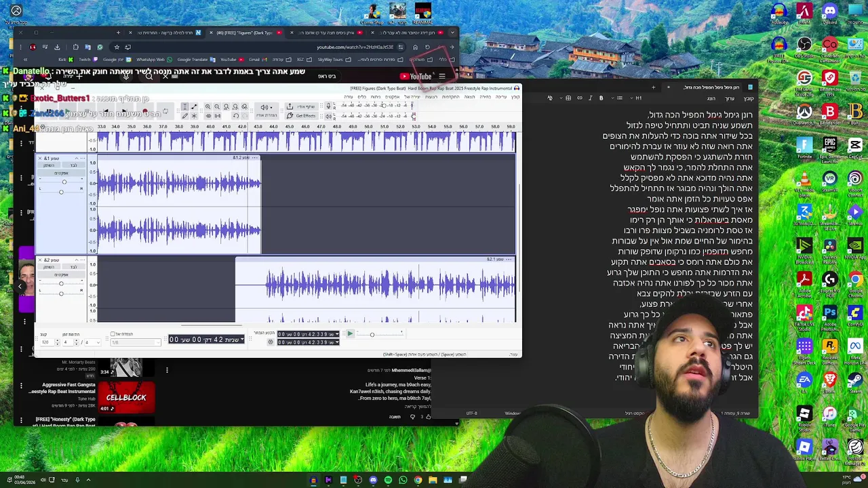This screenshot has height=488, width=868.
Task: Click Fit Project to Width zoom icon
Action: (x=235, y=106)
